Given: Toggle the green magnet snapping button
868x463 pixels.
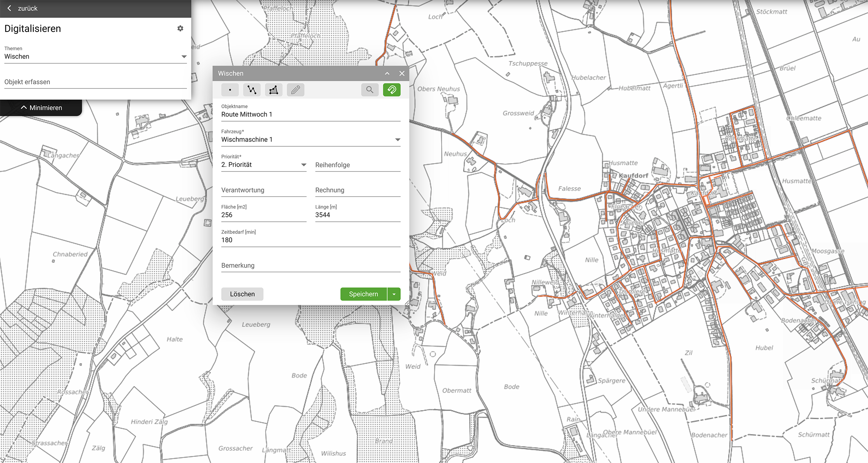Looking at the screenshot, I should pyautogui.click(x=392, y=90).
